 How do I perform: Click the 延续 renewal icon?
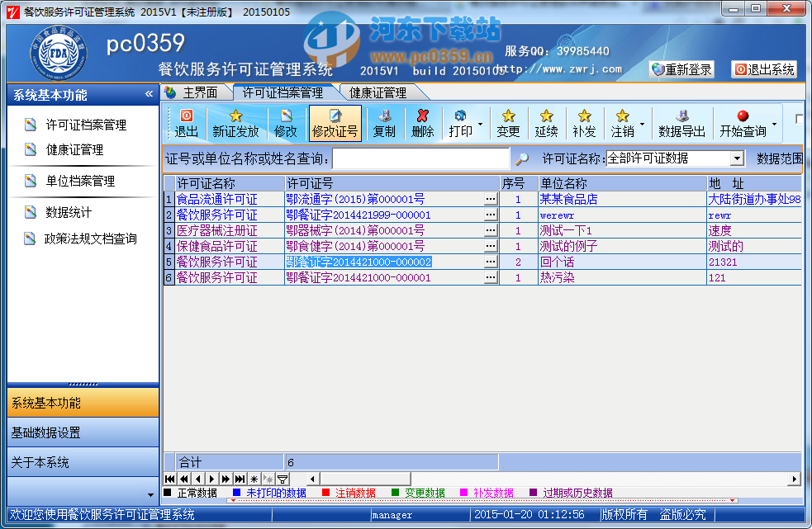click(x=547, y=123)
